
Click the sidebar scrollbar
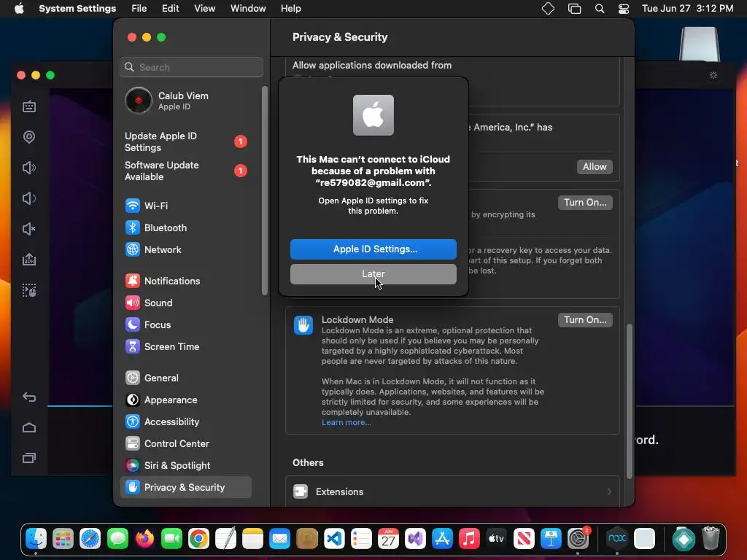265,190
